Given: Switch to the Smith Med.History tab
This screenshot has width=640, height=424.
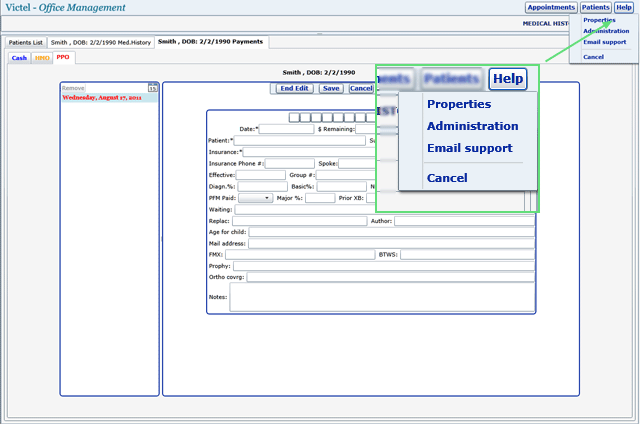Looking at the screenshot, I should (x=101, y=42).
